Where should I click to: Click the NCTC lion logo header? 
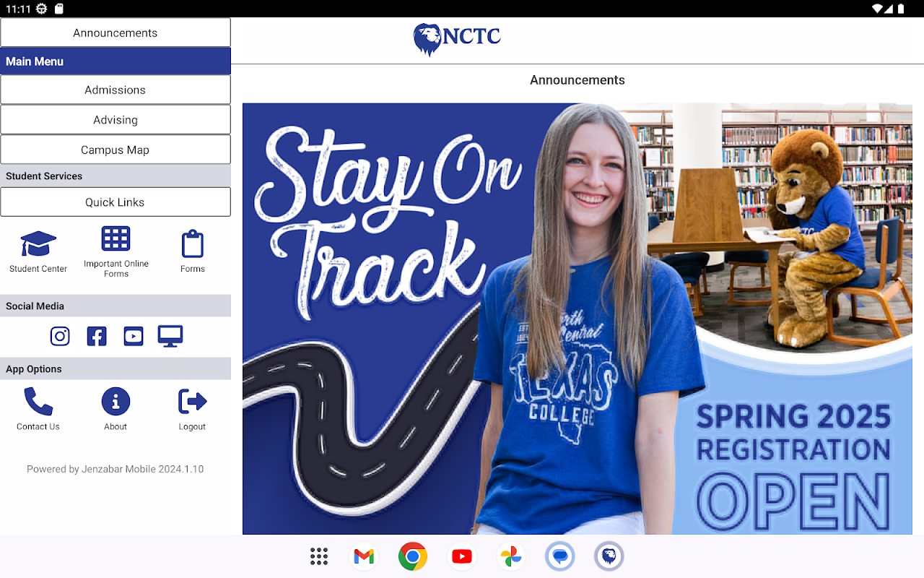[457, 40]
